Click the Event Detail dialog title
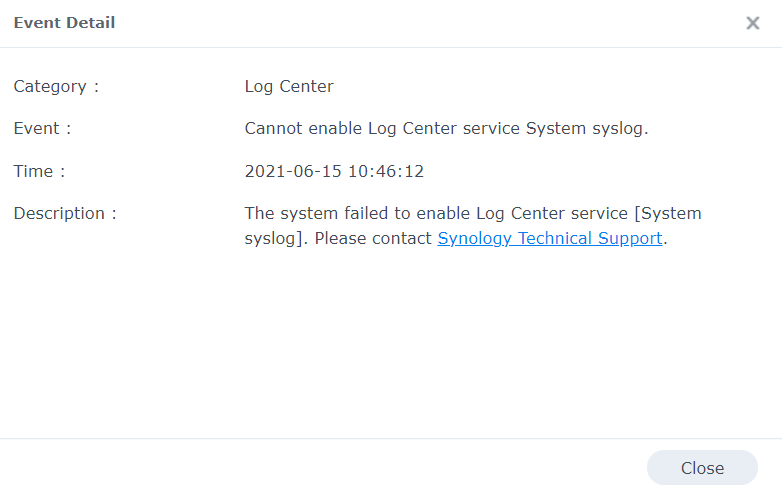 pyautogui.click(x=64, y=22)
